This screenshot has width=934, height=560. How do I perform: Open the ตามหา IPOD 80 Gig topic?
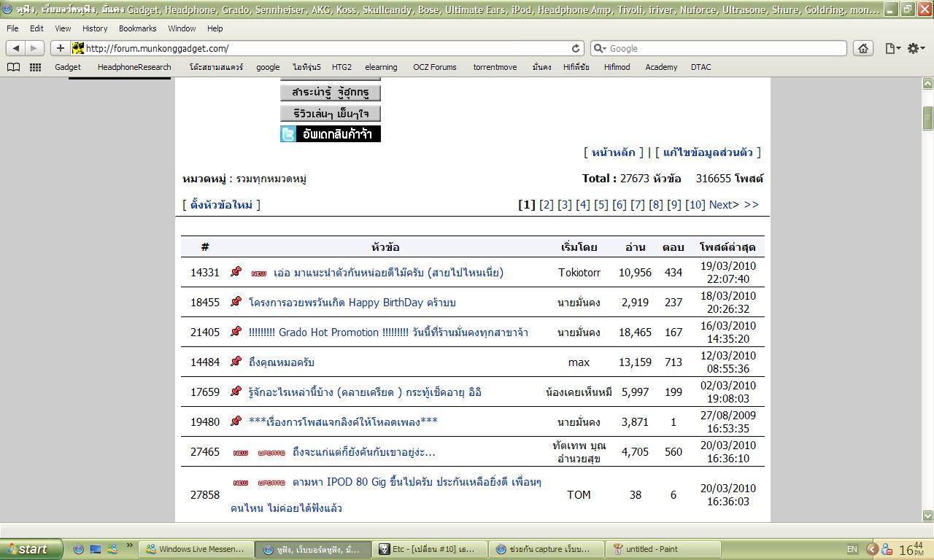pyautogui.click(x=385, y=495)
